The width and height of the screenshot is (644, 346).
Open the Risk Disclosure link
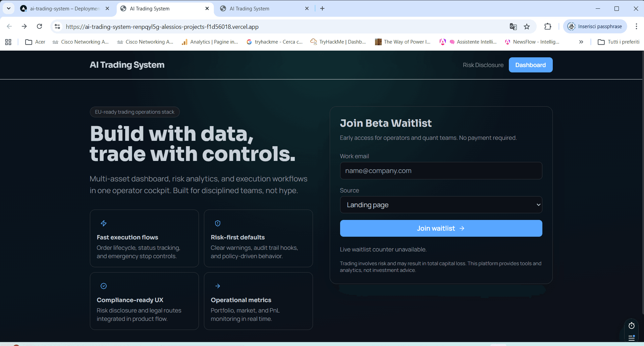[483, 65]
